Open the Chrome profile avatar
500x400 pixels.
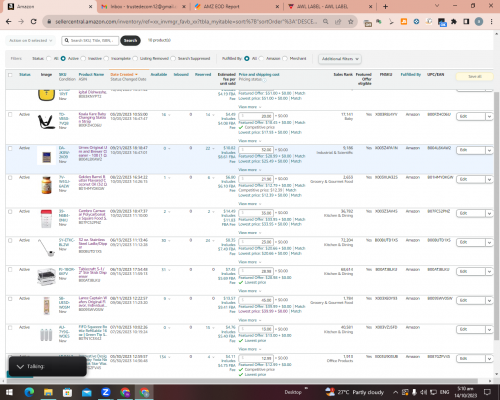pos(479,22)
